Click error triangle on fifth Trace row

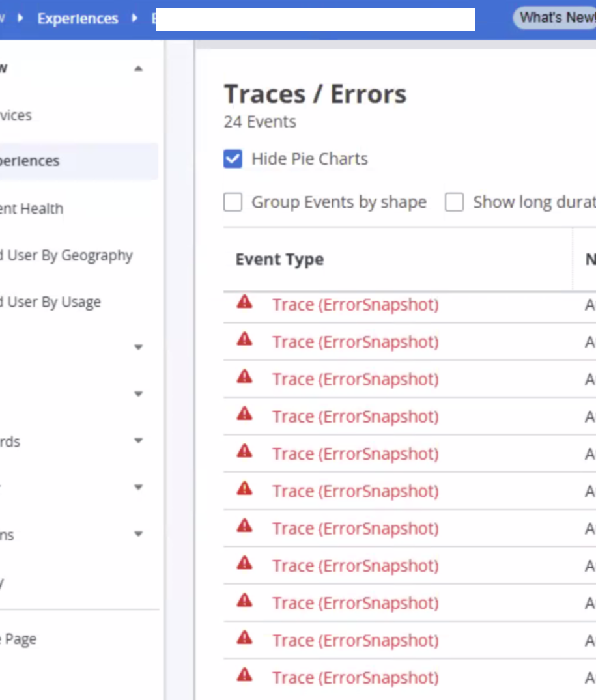(244, 451)
